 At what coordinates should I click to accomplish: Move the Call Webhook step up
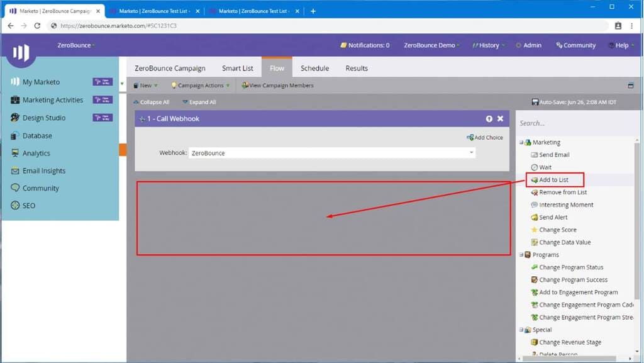489,119
